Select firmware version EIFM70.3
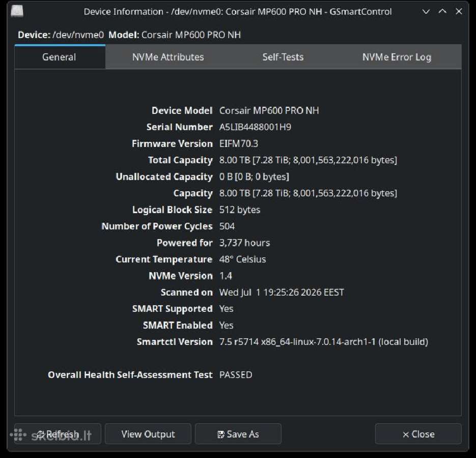The width and height of the screenshot is (476, 458). (x=239, y=144)
